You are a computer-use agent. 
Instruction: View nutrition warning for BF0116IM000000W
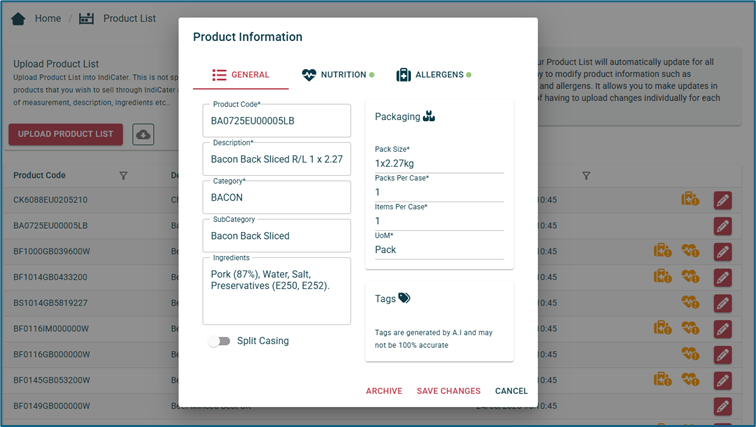point(690,328)
